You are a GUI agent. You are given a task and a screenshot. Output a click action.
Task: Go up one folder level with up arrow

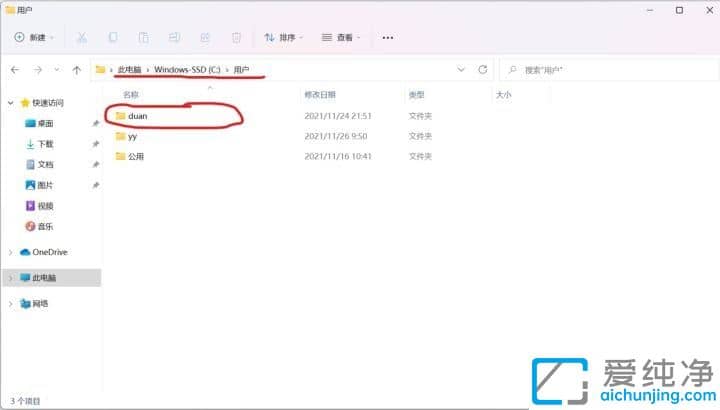75,70
